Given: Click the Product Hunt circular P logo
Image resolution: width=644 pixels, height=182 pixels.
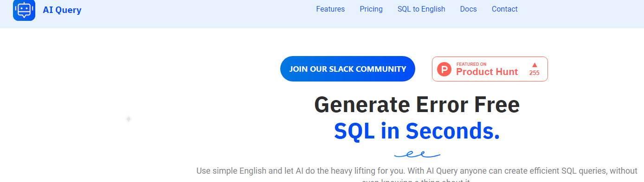Looking at the screenshot, I should 444,69.
